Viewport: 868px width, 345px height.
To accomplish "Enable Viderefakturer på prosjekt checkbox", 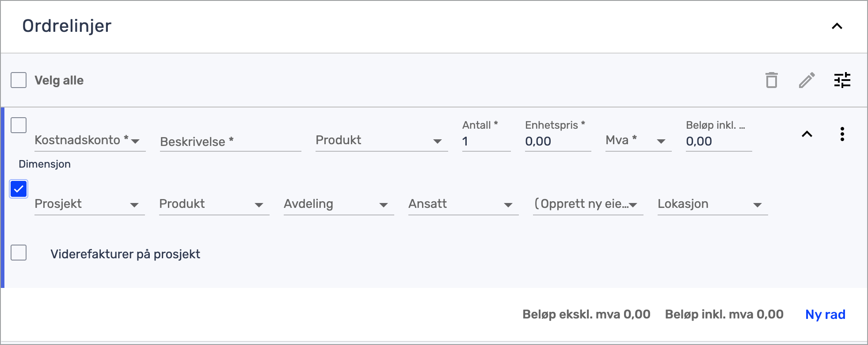I will point(19,253).
